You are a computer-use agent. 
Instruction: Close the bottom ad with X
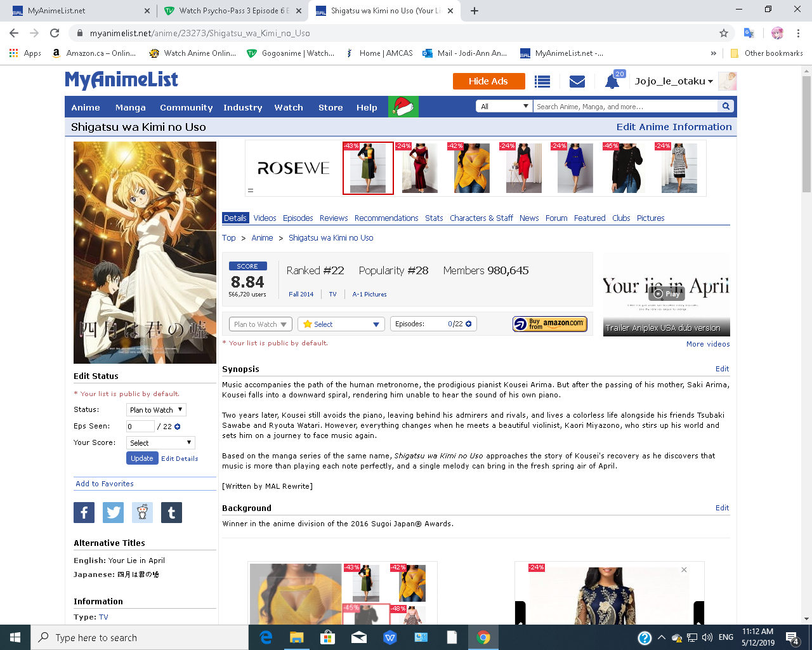684,569
